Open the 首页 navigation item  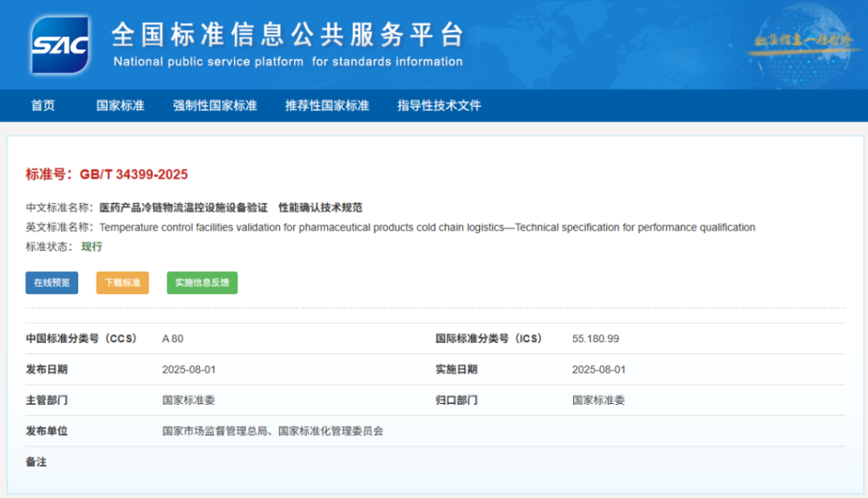click(x=43, y=106)
